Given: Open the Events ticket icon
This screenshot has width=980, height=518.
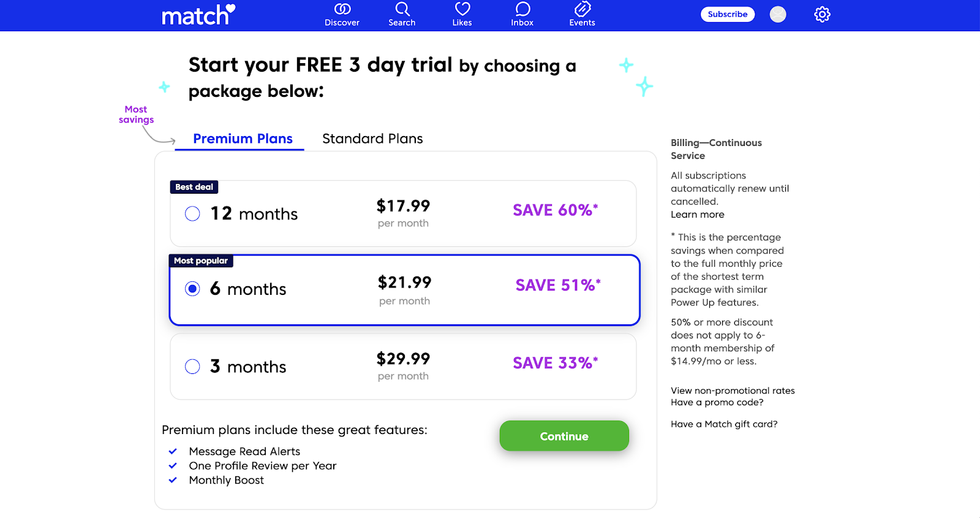Looking at the screenshot, I should 582,9.
